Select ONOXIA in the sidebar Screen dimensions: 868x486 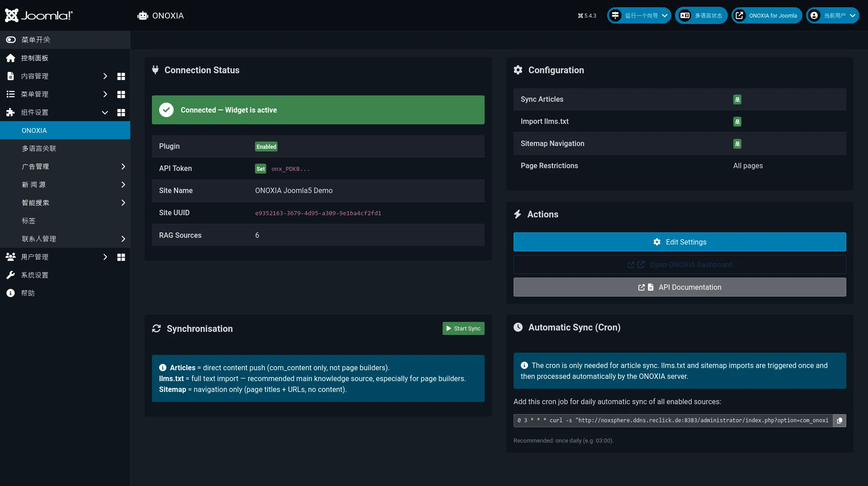[x=65, y=130]
